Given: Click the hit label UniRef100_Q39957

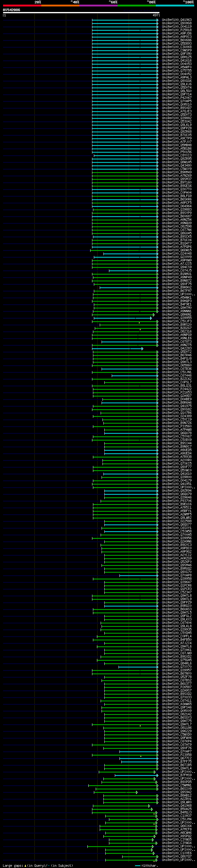Looking at the screenshot, I should point(177,671).
